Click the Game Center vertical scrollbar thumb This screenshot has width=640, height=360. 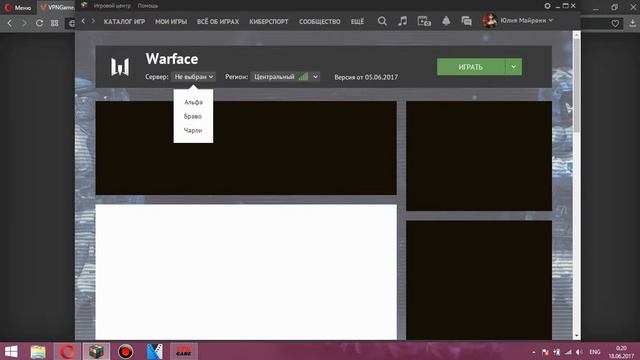[x=576, y=86]
